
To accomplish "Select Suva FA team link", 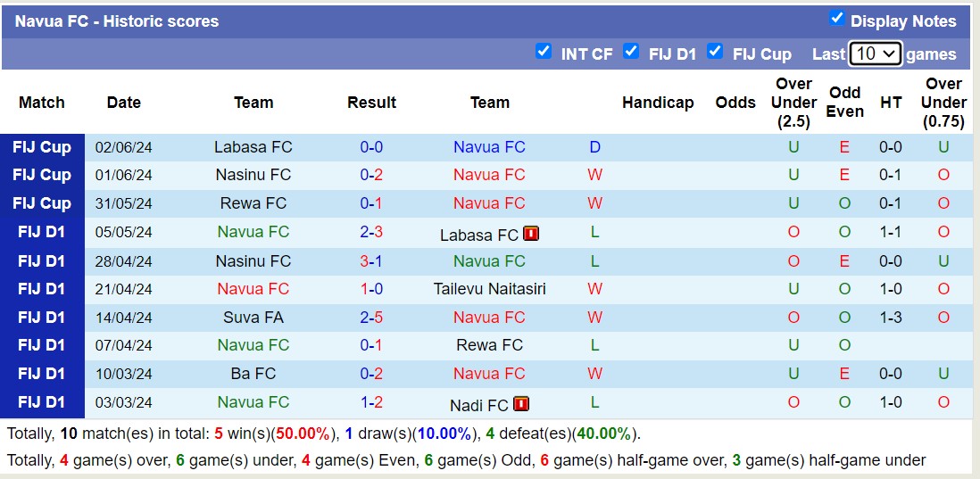I will [253, 318].
